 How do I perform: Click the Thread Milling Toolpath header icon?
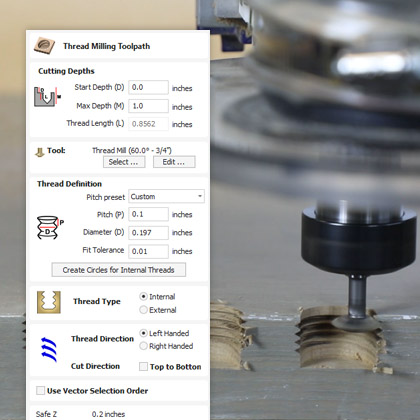click(x=44, y=46)
